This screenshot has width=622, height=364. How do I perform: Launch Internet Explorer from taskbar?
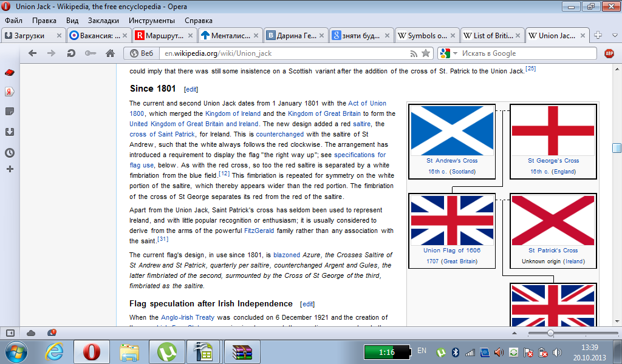coord(54,352)
